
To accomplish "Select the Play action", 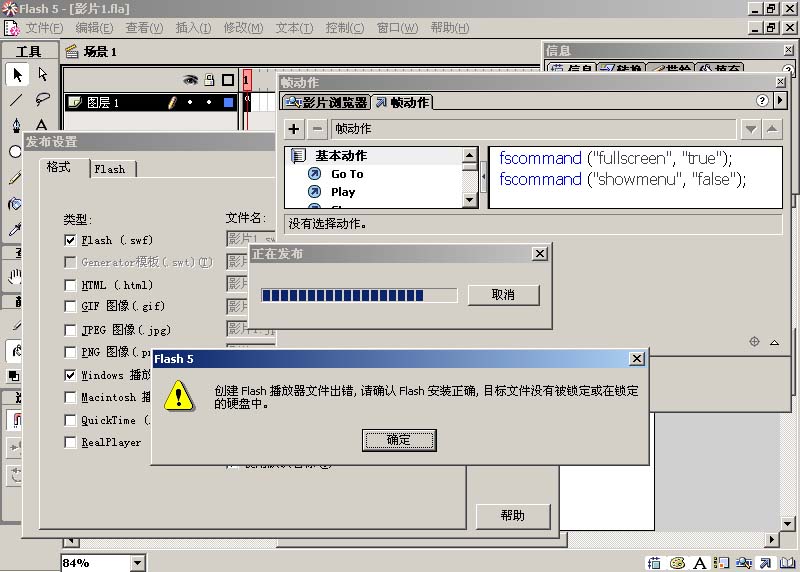I will coord(342,192).
